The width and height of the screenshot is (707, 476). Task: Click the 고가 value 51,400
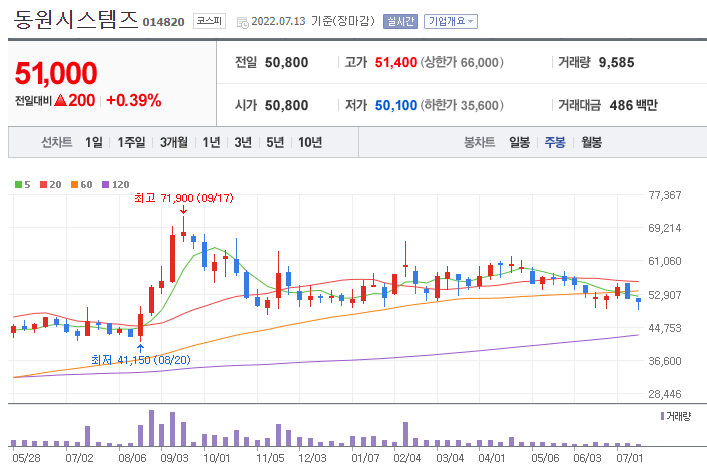click(x=396, y=62)
